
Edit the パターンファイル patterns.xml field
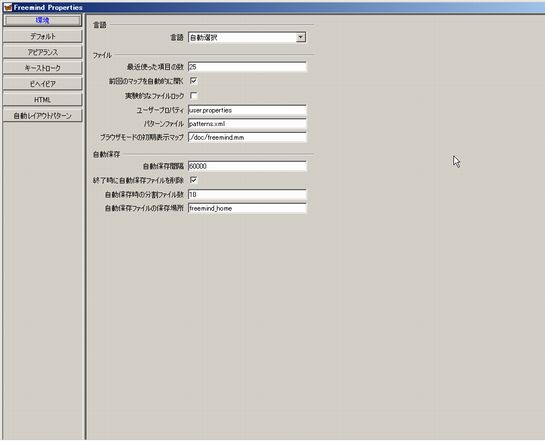click(x=247, y=124)
